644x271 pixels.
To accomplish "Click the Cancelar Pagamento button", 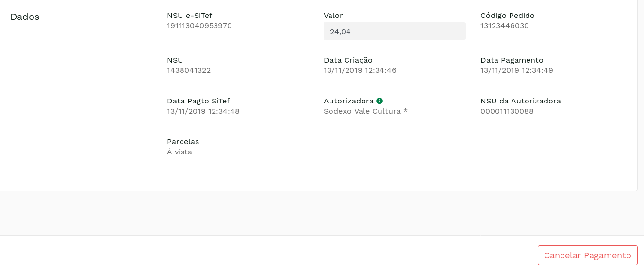I will (x=587, y=255).
